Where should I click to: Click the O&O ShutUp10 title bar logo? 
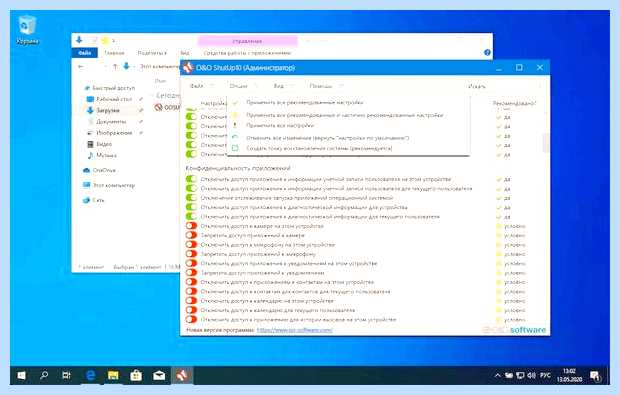point(187,68)
